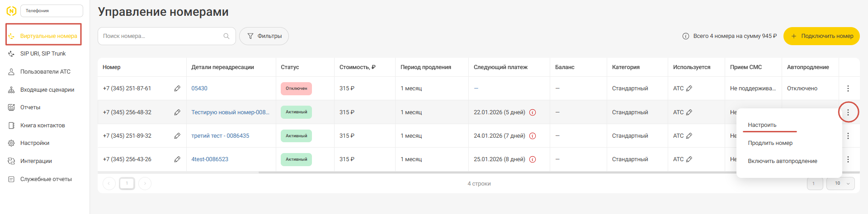Go to next page arrow in pagination
Screen dimensions: 868x214
point(145,183)
